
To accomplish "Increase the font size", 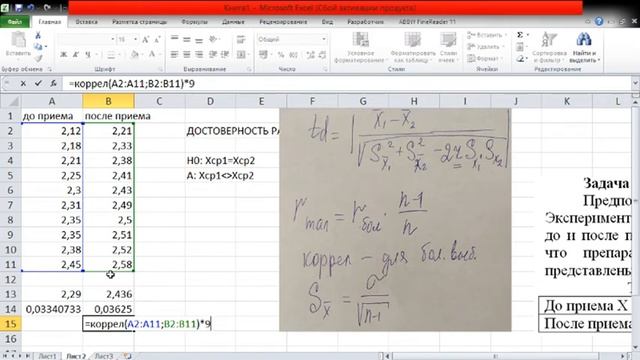I will click(146, 40).
